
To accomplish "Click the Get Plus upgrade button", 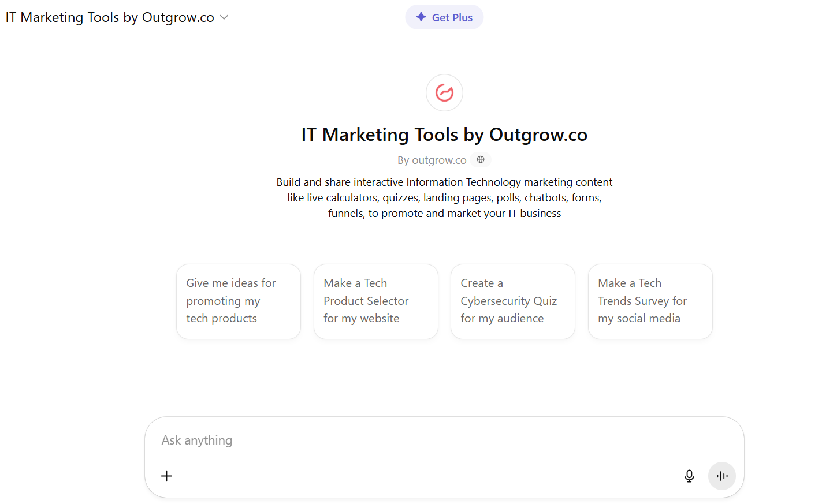I will pos(444,17).
